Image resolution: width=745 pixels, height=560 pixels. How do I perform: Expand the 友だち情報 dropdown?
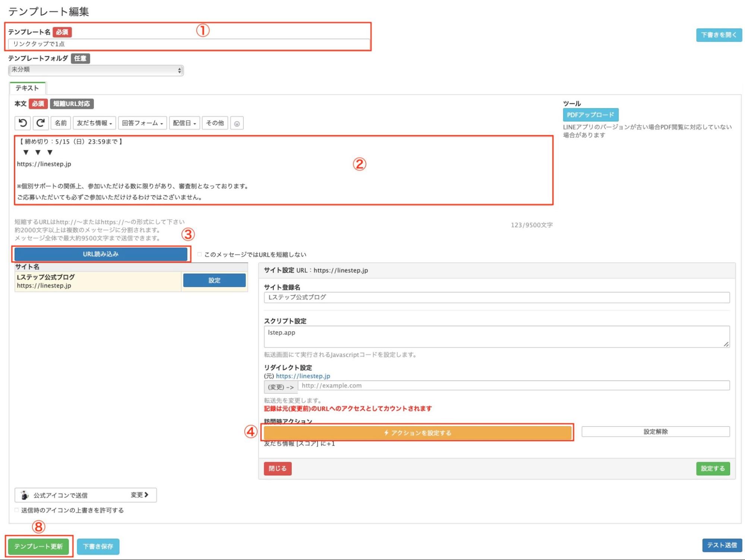click(x=94, y=123)
